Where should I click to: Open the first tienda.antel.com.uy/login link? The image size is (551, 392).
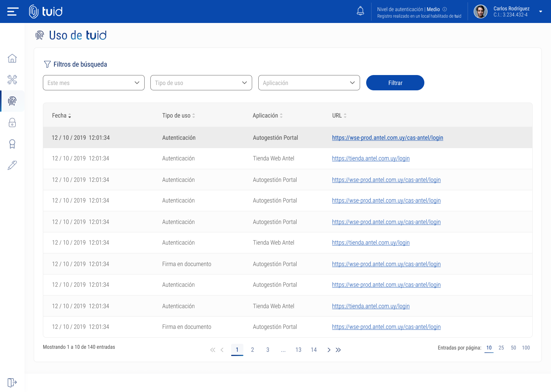tap(371, 158)
